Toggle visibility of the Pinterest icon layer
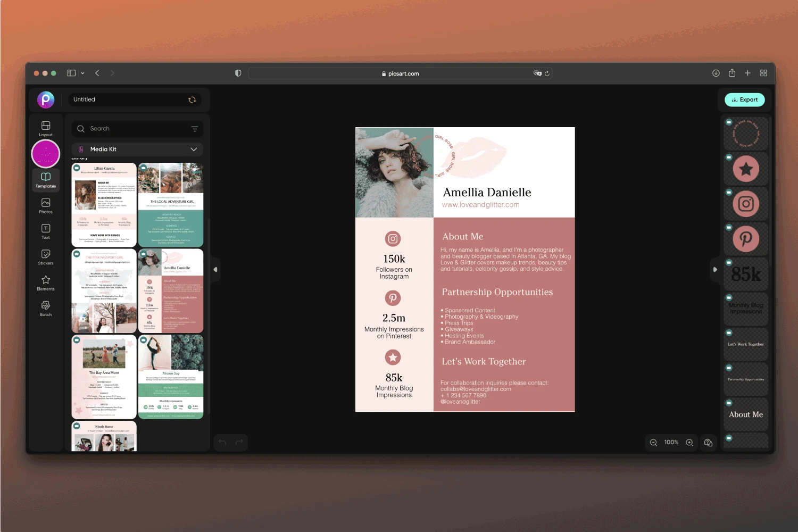Screen dimensions: 798x532 tap(728, 227)
